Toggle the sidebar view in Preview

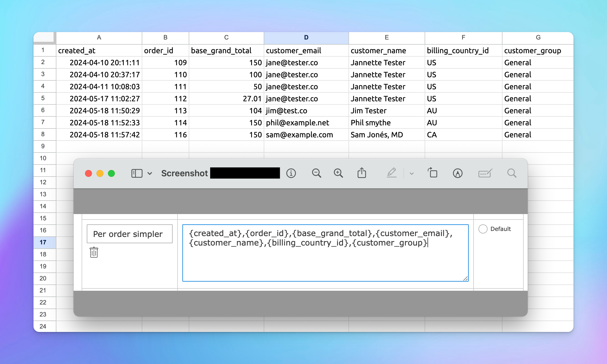(137, 173)
